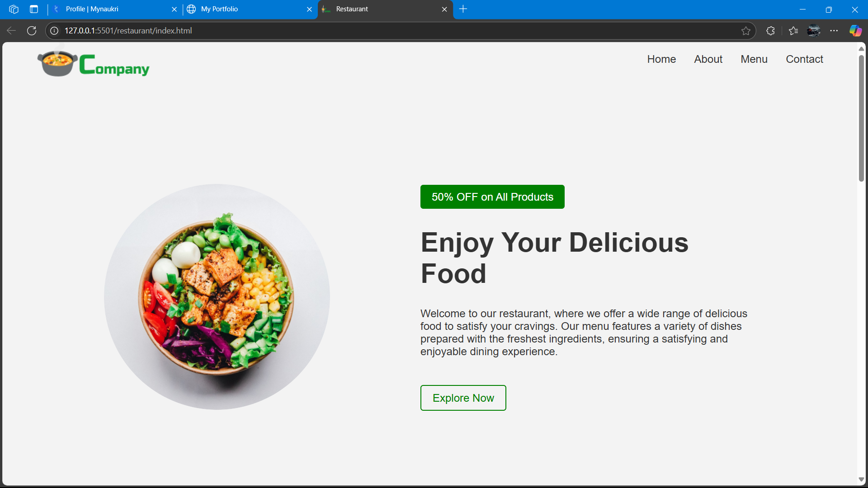Open the workspaces icon at top left

tap(14, 9)
